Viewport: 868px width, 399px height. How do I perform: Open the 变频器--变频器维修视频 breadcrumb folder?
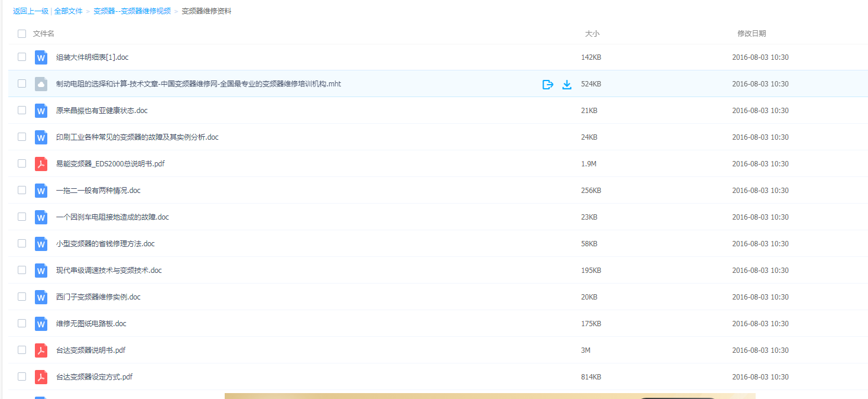pyautogui.click(x=132, y=11)
